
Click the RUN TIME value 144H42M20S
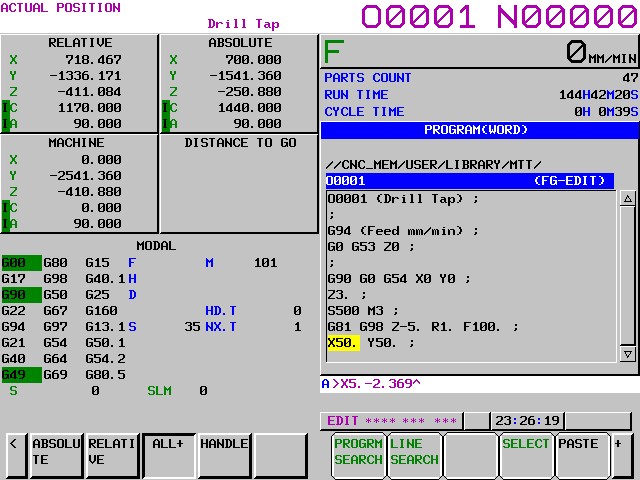point(598,95)
